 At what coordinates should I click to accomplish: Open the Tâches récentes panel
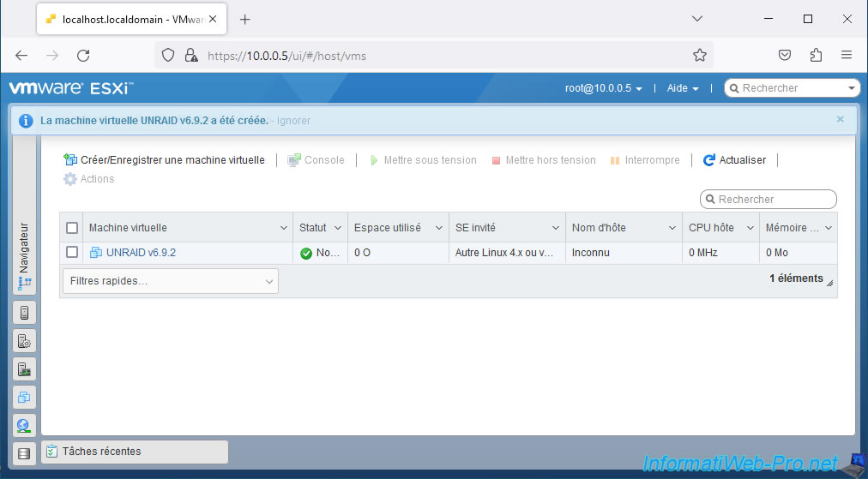coord(135,452)
